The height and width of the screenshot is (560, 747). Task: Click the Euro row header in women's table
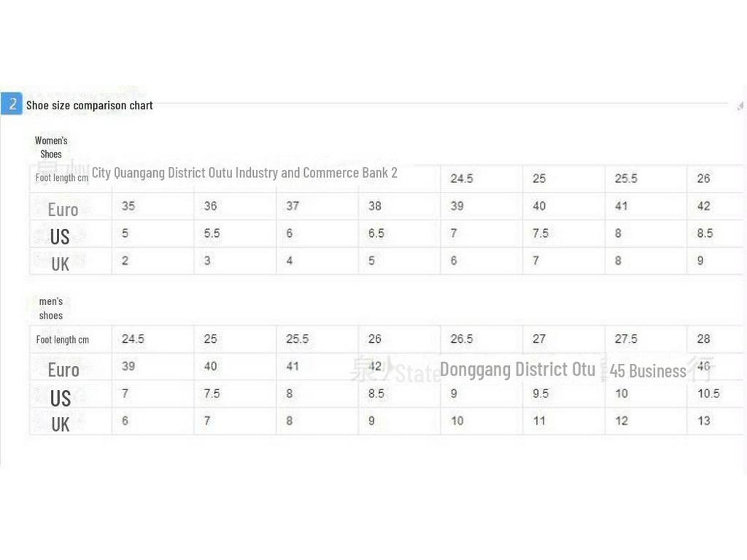point(63,210)
